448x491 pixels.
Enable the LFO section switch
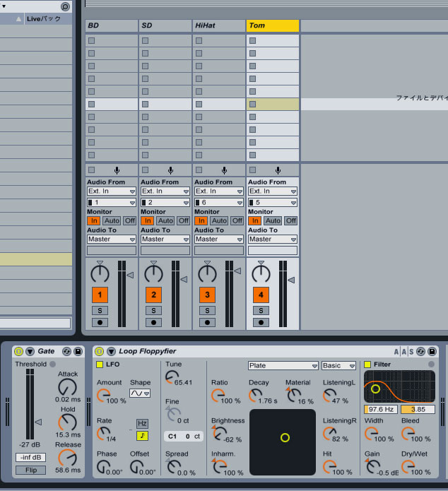pos(100,365)
